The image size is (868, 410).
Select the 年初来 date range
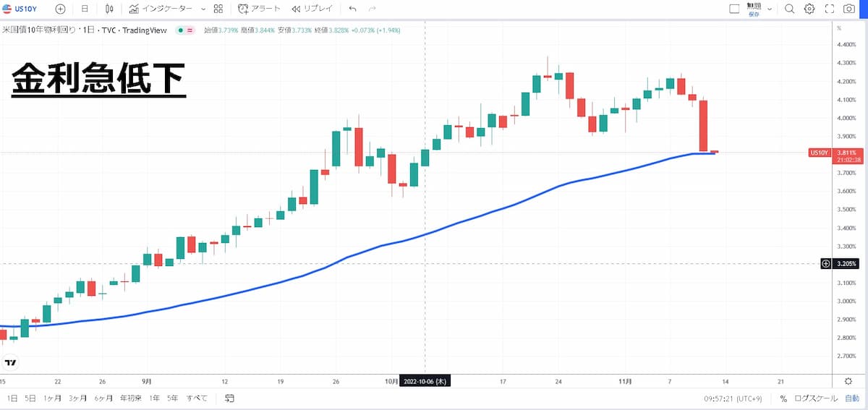(x=130, y=398)
